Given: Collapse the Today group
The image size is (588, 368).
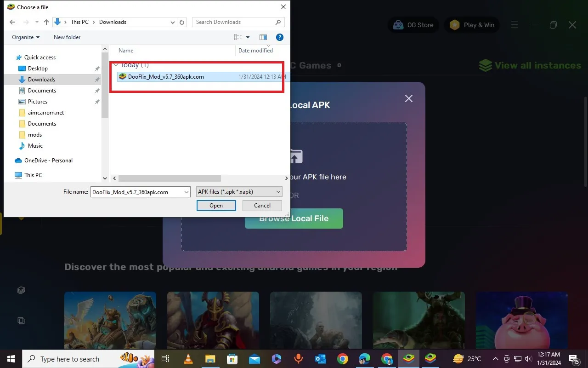Looking at the screenshot, I should 116,65.
